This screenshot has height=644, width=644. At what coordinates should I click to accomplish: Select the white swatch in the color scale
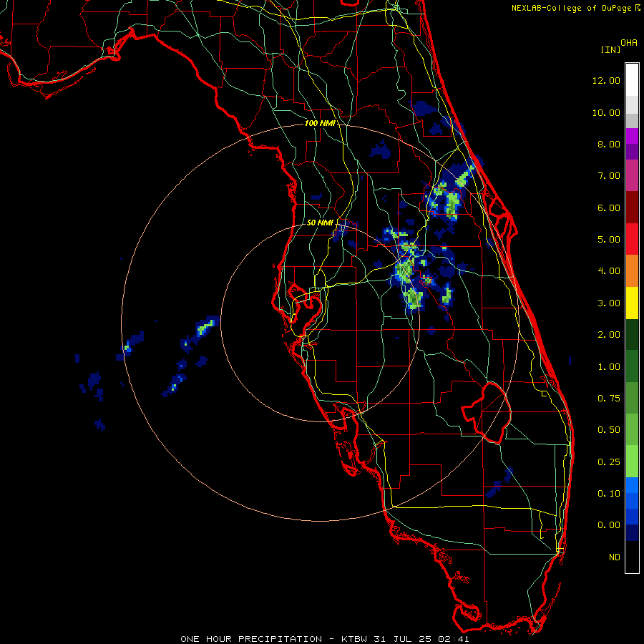(x=632, y=80)
